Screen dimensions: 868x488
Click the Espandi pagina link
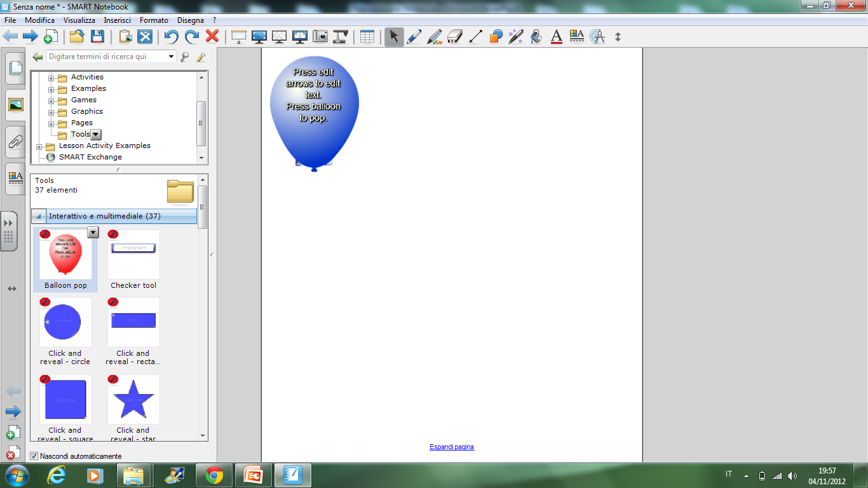(452, 447)
